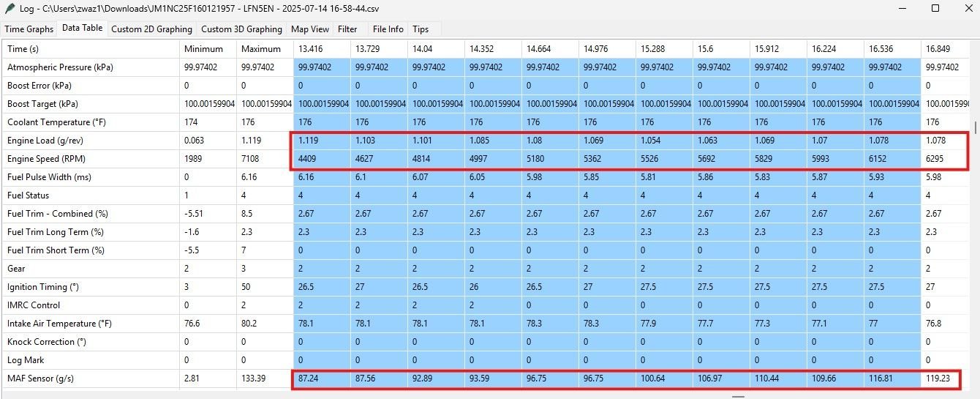Click the 119.23 MAF Sensor cell
The height and width of the screenshot is (399, 980).
(x=938, y=379)
